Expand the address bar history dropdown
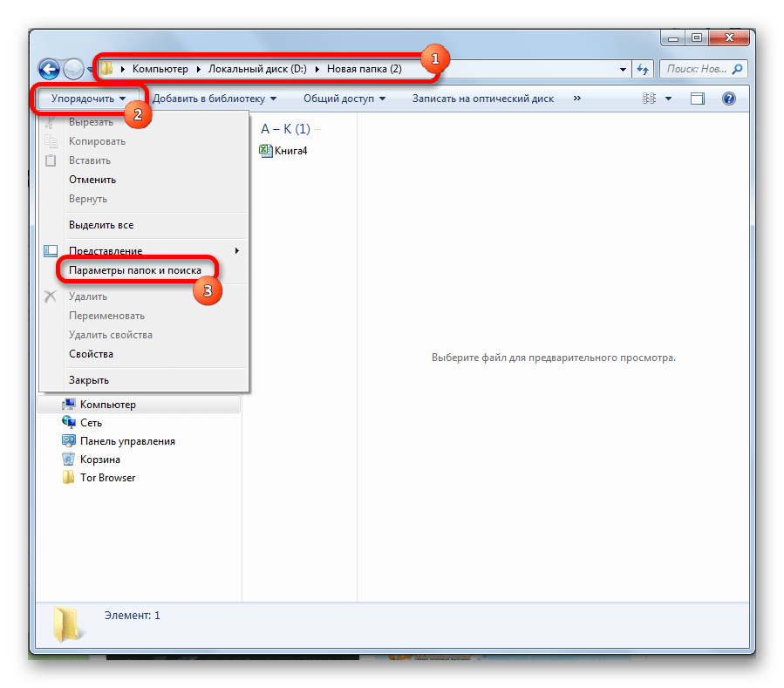This screenshot has height=688, width=784. pos(623,70)
